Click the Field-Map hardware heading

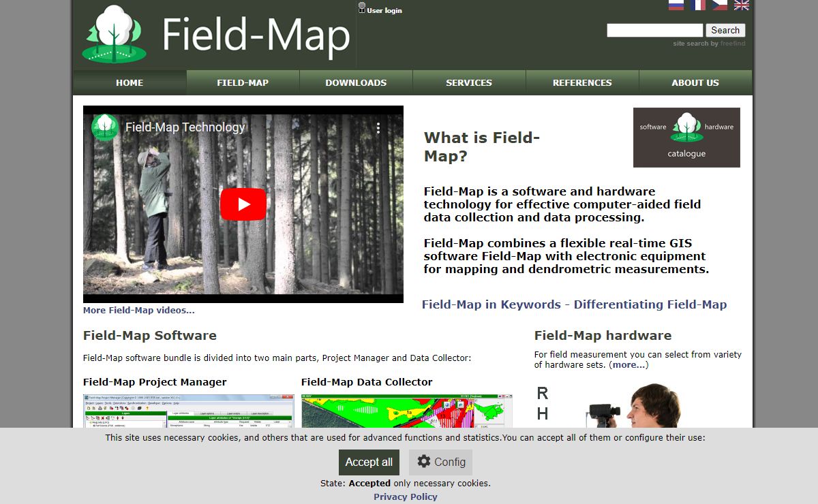pyautogui.click(x=603, y=335)
